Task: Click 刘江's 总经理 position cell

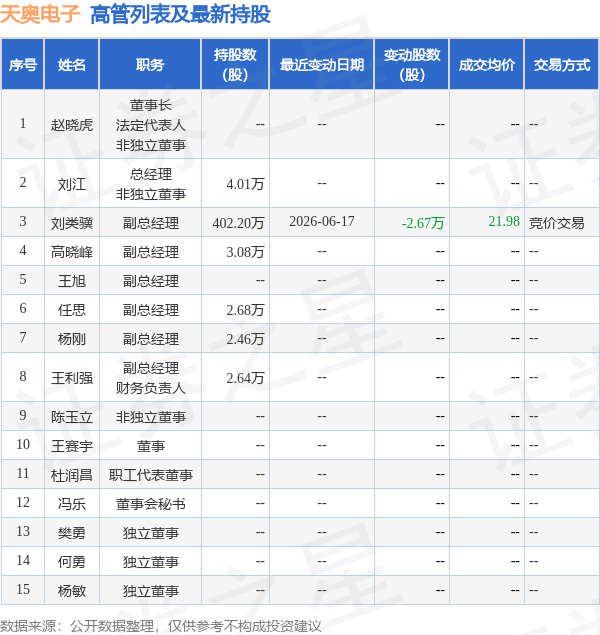Action: point(151,184)
